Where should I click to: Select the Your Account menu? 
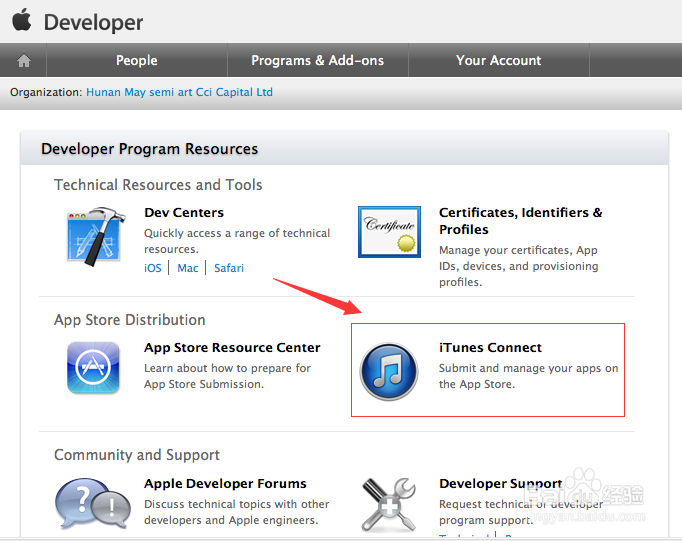(x=498, y=60)
